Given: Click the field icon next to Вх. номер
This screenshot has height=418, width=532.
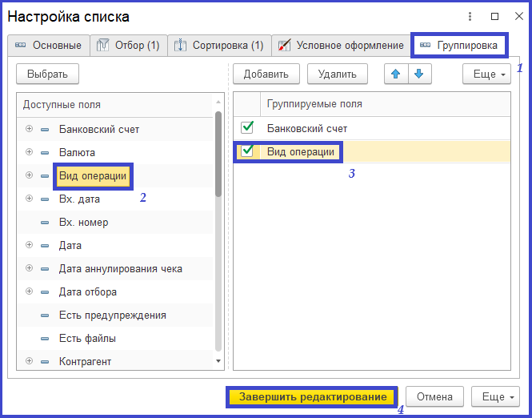Looking at the screenshot, I should click(x=45, y=223).
